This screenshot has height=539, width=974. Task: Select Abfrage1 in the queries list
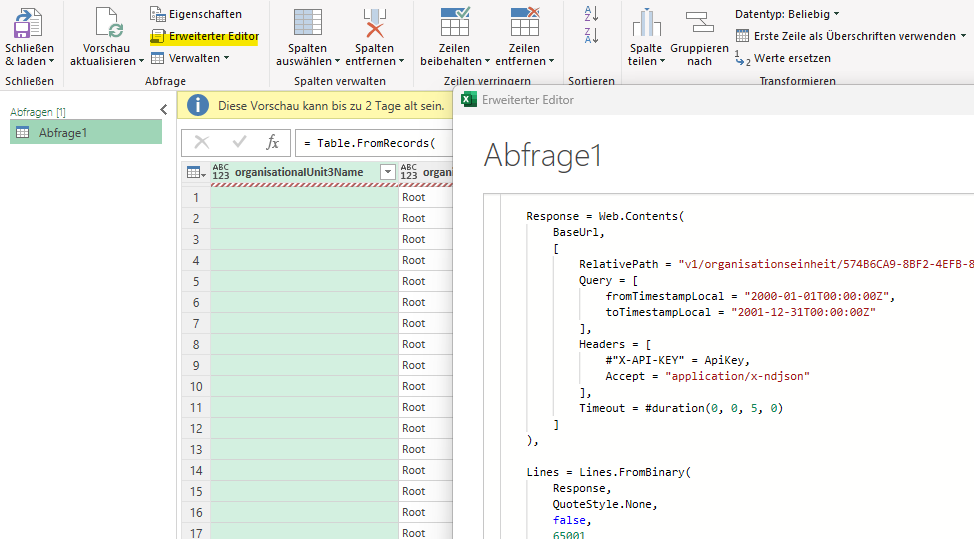coord(86,132)
